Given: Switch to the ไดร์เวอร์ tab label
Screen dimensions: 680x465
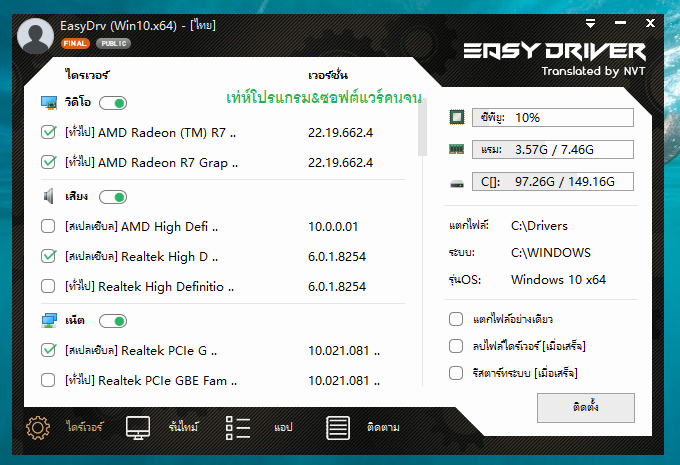Looking at the screenshot, I should [85, 427].
